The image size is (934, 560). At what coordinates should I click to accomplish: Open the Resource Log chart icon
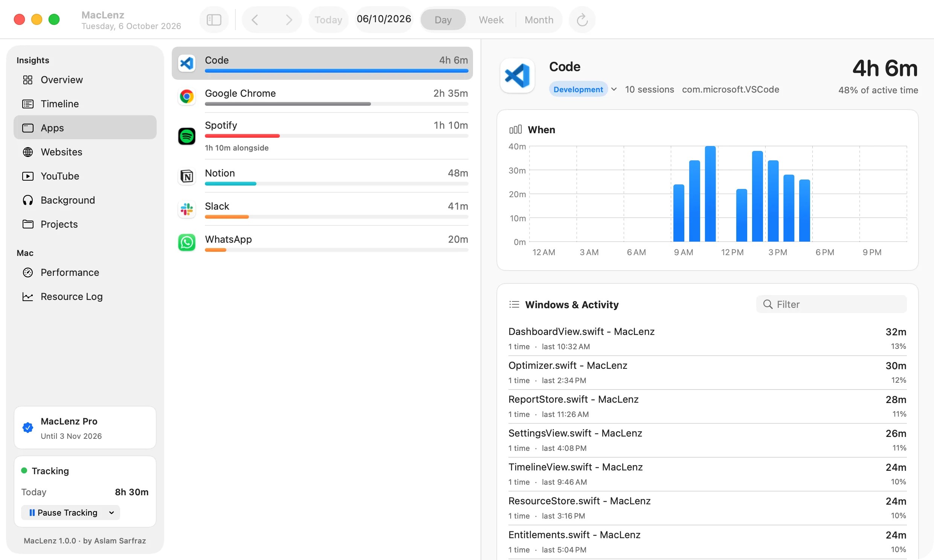point(28,297)
